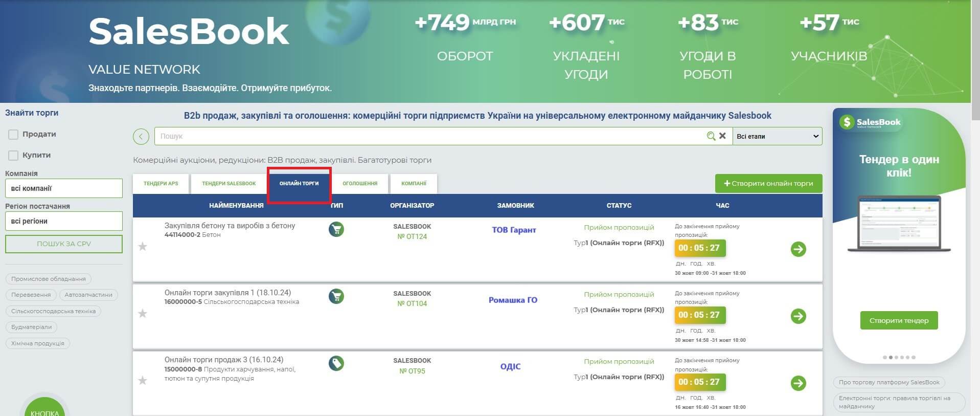Open ОДІС tender via green arrow

(799, 383)
